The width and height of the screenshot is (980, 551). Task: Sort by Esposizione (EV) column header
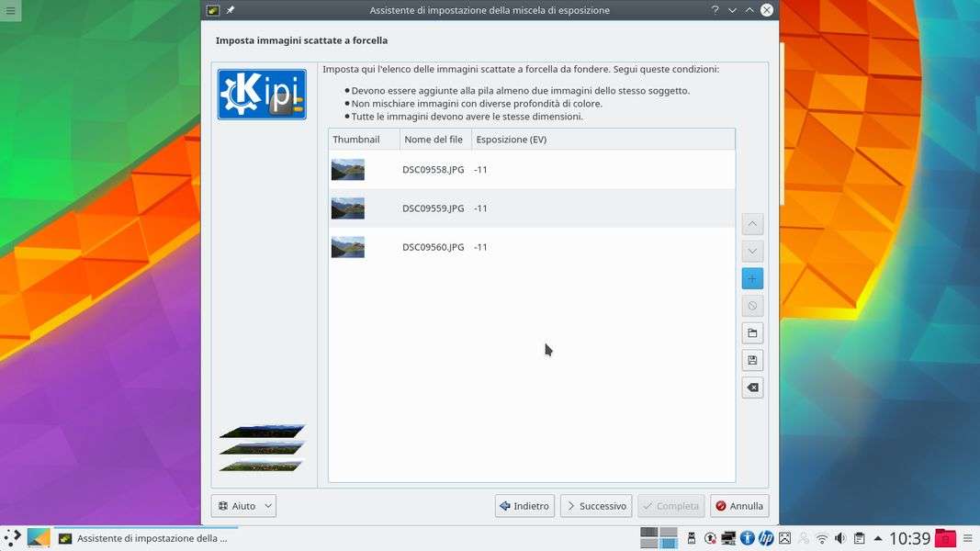[603, 140]
